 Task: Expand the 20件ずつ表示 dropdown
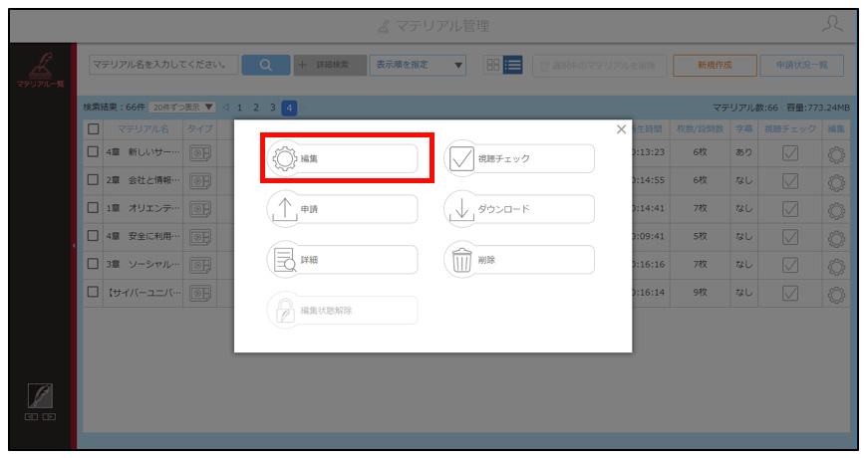pos(181,108)
